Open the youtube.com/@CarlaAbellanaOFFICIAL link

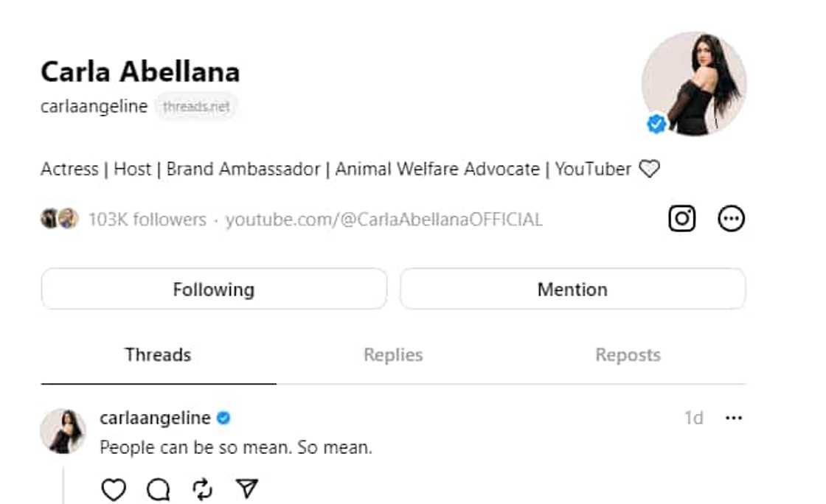tap(383, 220)
